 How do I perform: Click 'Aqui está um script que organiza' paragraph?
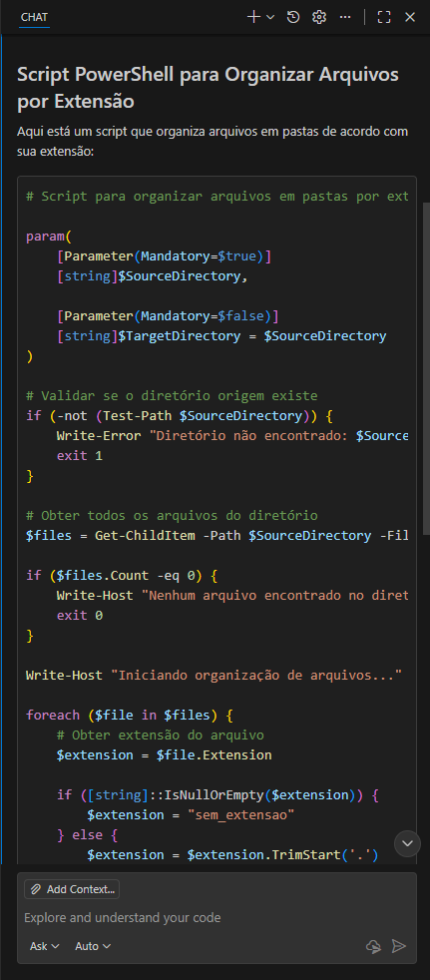click(213, 142)
